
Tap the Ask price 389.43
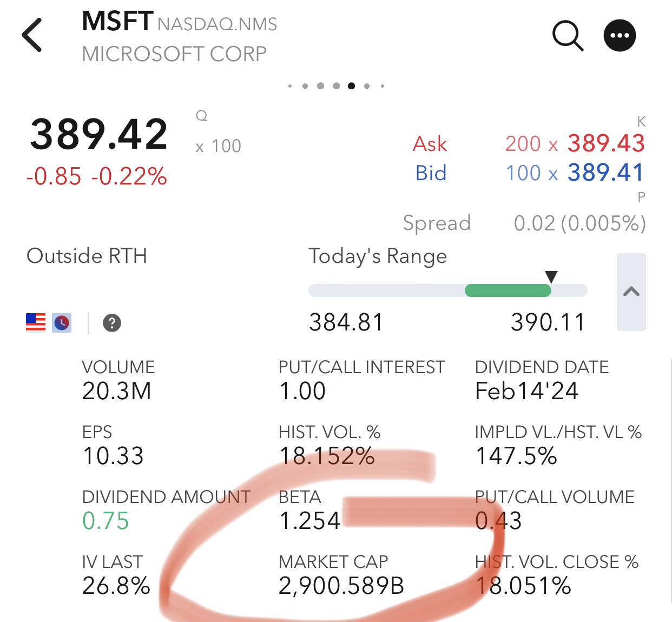tap(606, 143)
